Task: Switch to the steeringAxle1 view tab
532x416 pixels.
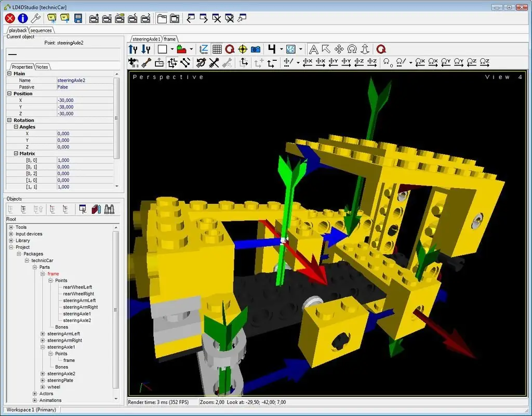Action: click(x=146, y=39)
